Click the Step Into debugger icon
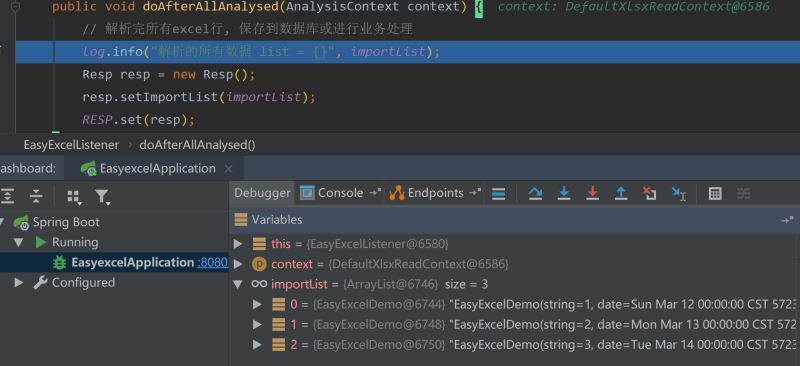Viewport: 800px width, 366px height. [564, 193]
